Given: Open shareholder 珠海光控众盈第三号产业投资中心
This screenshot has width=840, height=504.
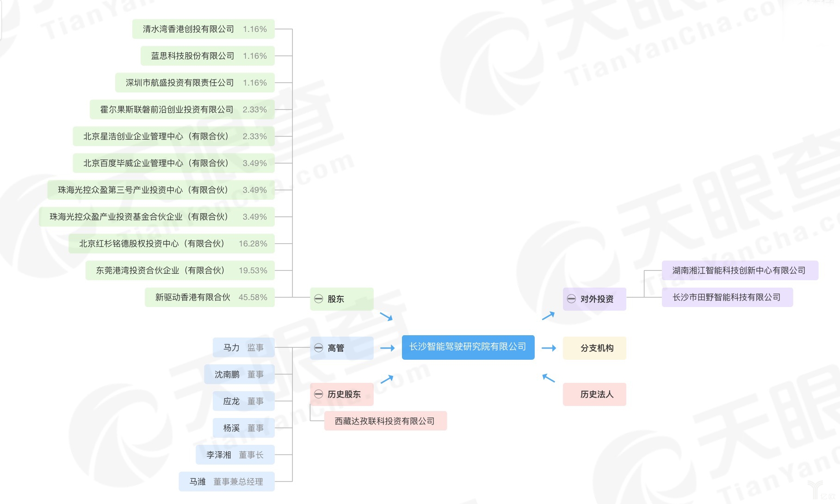Looking at the screenshot, I should pyautogui.click(x=161, y=190).
